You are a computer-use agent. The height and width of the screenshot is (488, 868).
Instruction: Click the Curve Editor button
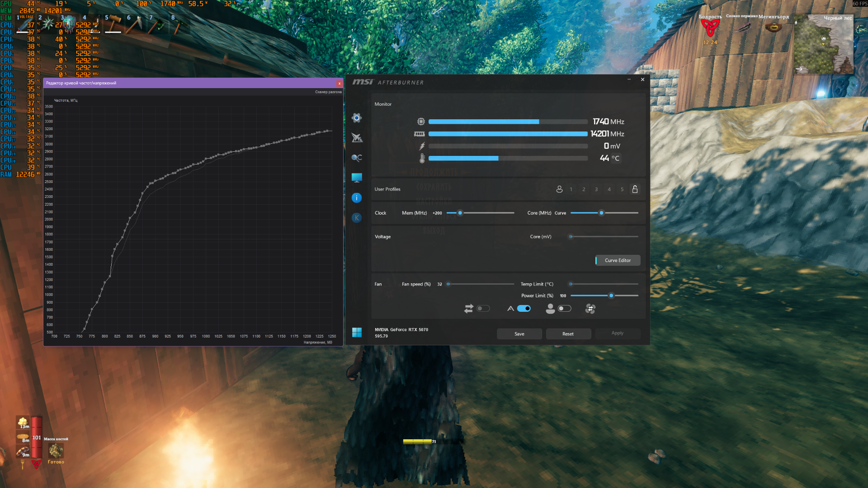point(618,260)
